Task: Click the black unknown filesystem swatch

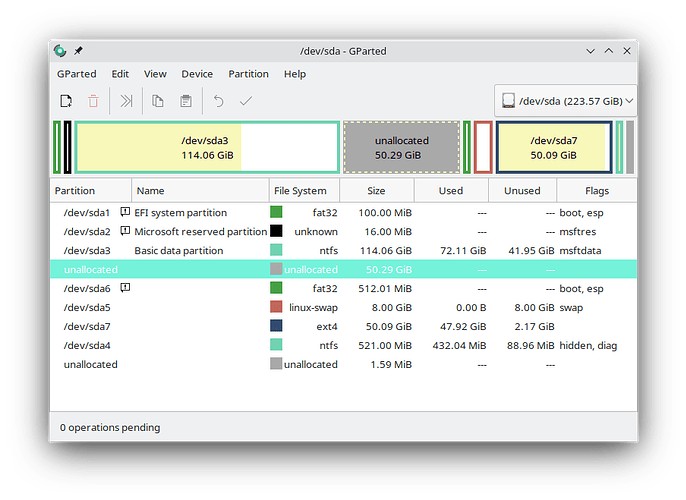Action: tap(276, 231)
